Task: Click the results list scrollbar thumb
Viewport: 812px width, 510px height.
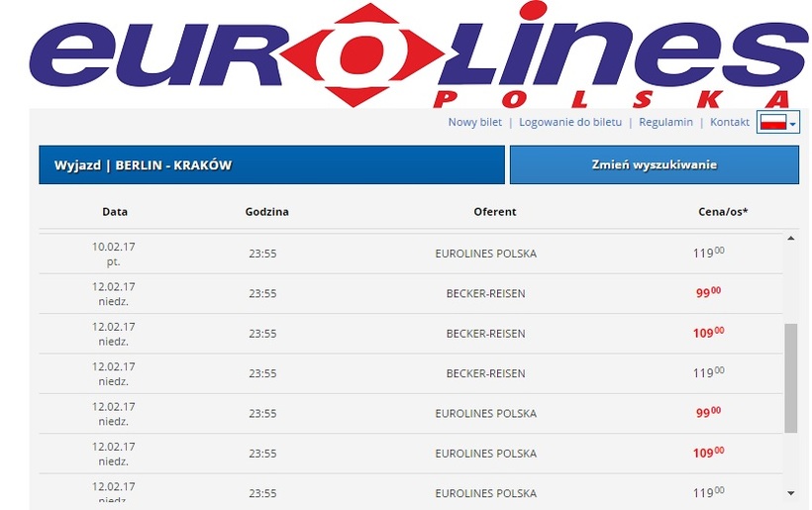Action: (x=791, y=378)
